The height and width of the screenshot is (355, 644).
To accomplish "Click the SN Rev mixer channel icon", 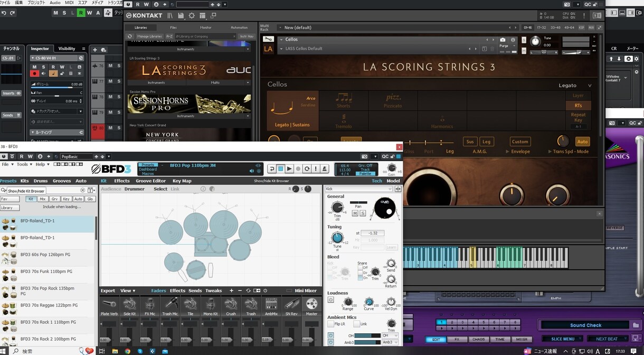I will click(291, 304).
